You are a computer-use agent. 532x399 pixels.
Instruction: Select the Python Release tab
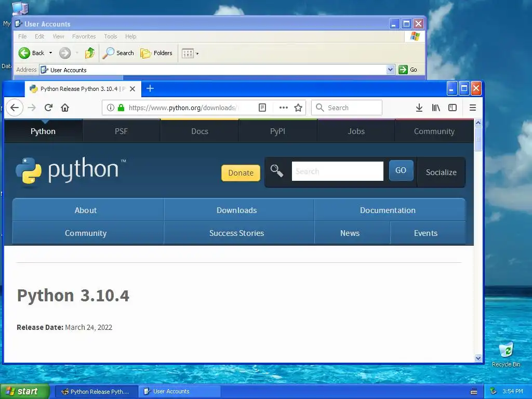(x=83, y=89)
